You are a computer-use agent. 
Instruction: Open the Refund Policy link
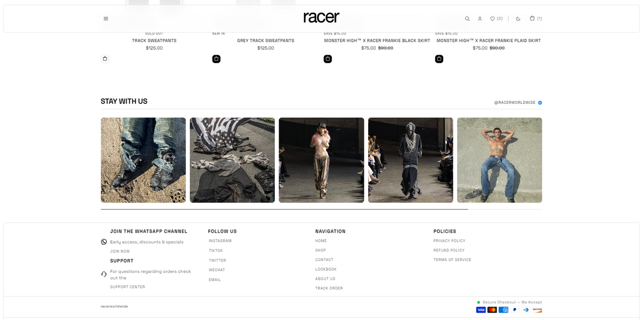(x=449, y=250)
